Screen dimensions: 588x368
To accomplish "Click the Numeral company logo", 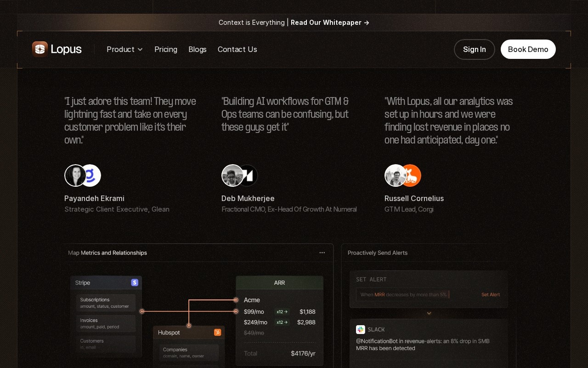I will 248,175.
